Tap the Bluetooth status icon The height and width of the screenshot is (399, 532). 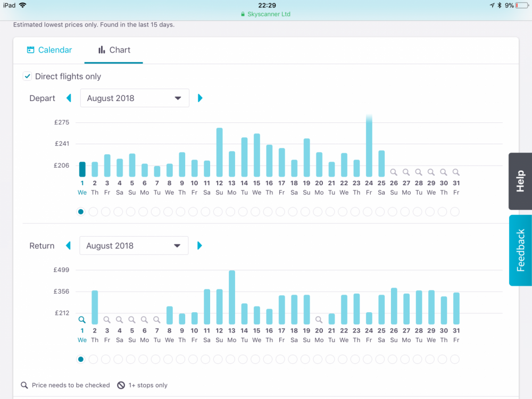click(500, 5)
